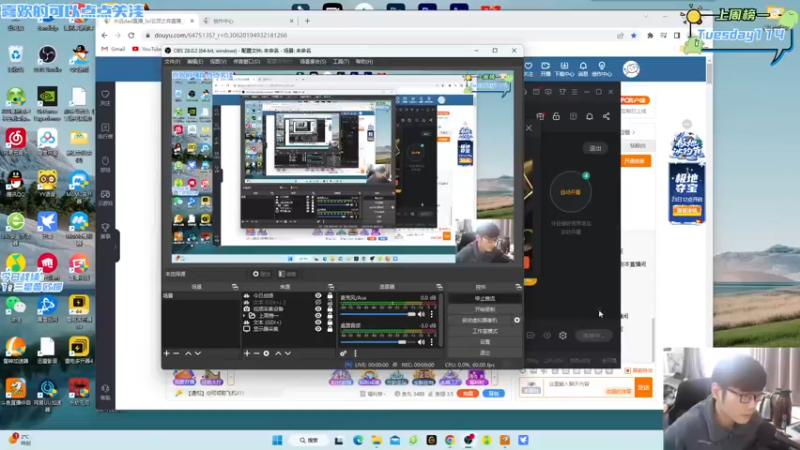Move source down with the arrow in OBS Sources panel
This screenshot has width=800, height=450.
click(x=288, y=353)
